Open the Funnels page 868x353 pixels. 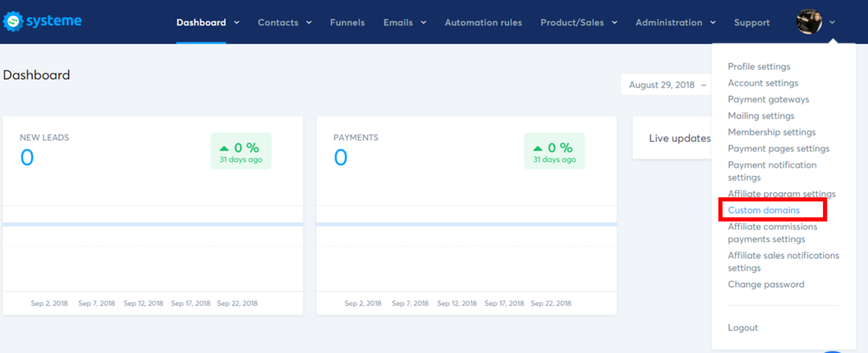pyautogui.click(x=347, y=22)
